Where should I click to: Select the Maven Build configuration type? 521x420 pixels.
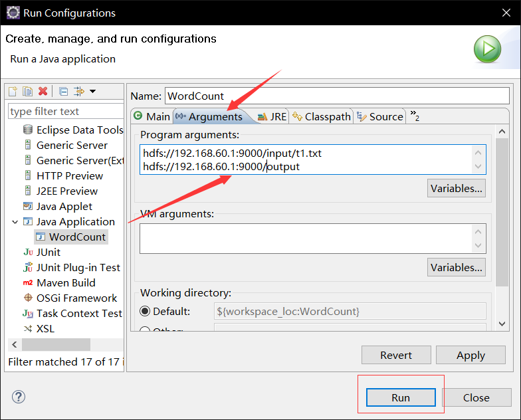click(66, 282)
